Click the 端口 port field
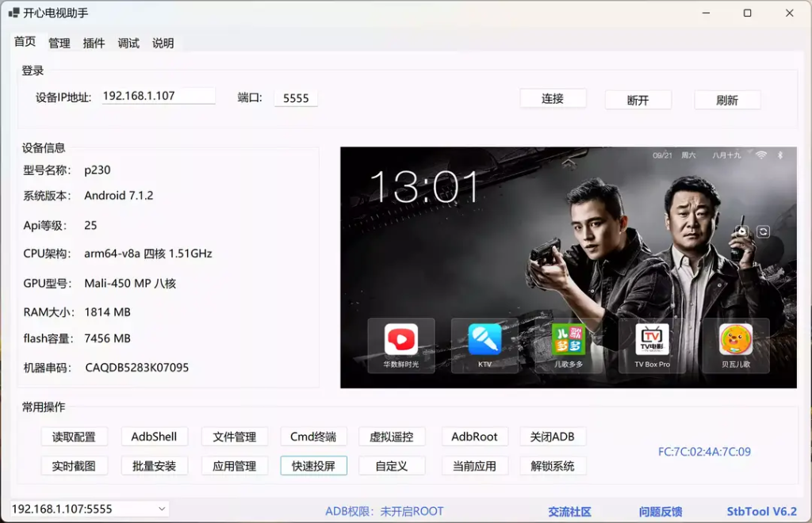Image resolution: width=812 pixels, height=523 pixels. click(x=296, y=98)
